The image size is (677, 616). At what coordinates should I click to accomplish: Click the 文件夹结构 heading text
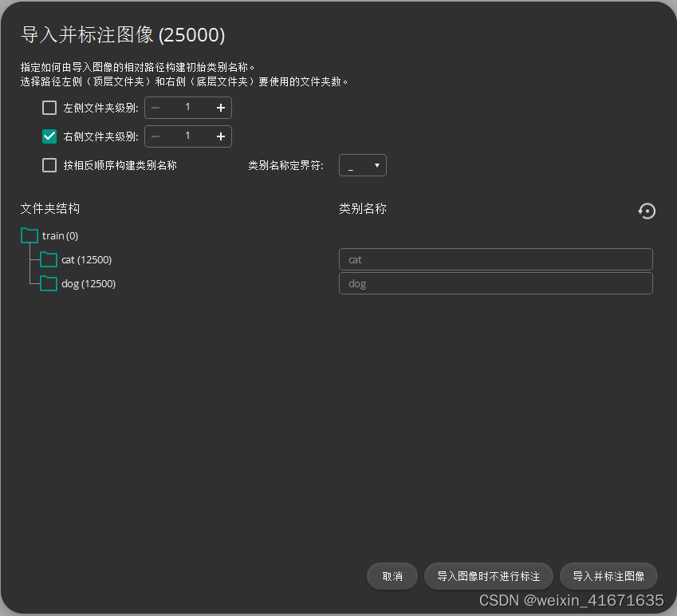50,208
